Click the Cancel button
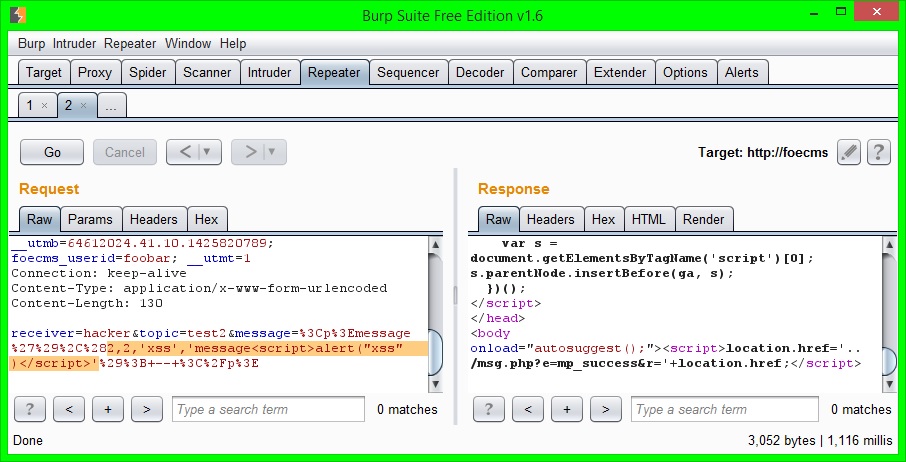The height and width of the screenshot is (462, 906). (125, 152)
